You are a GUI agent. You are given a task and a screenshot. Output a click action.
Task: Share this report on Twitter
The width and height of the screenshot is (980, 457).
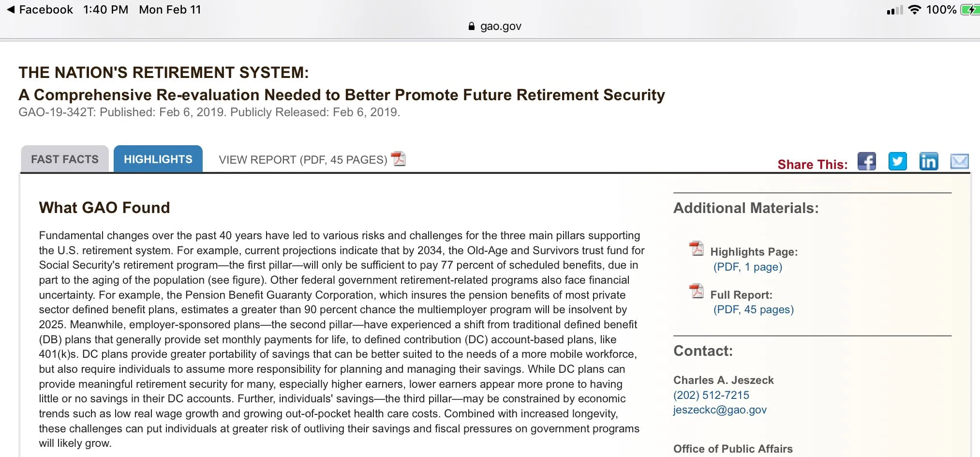tap(897, 162)
